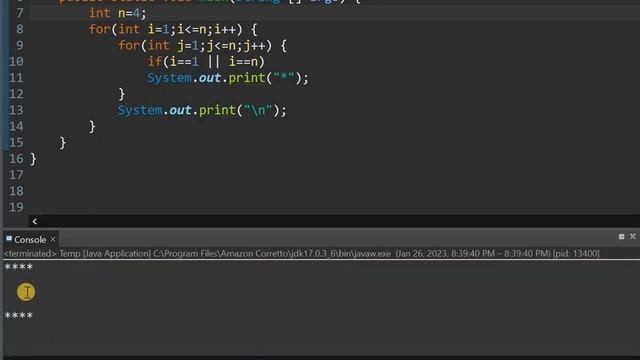Click the 'if(i==1 || i==n)' condition
This screenshot has height=360, width=640.
tap(206, 62)
